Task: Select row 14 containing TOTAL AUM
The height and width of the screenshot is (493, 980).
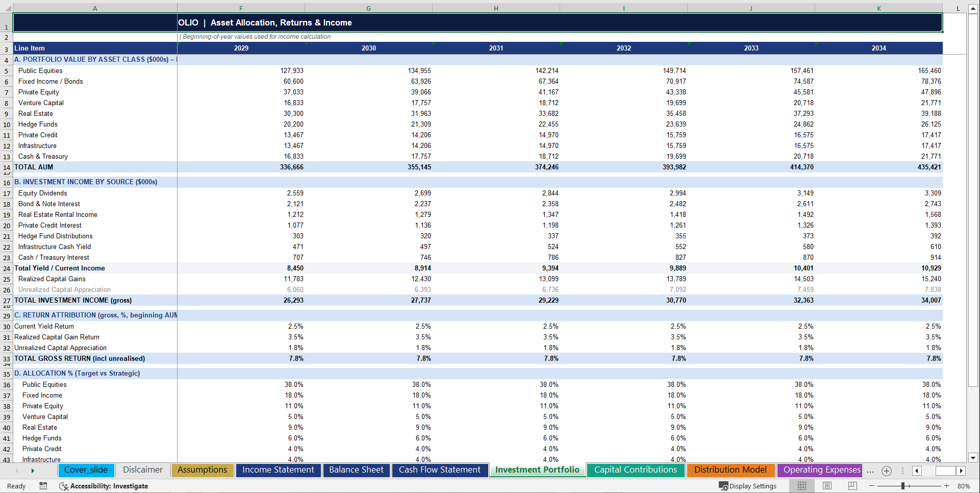Action: tap(6, 167)
